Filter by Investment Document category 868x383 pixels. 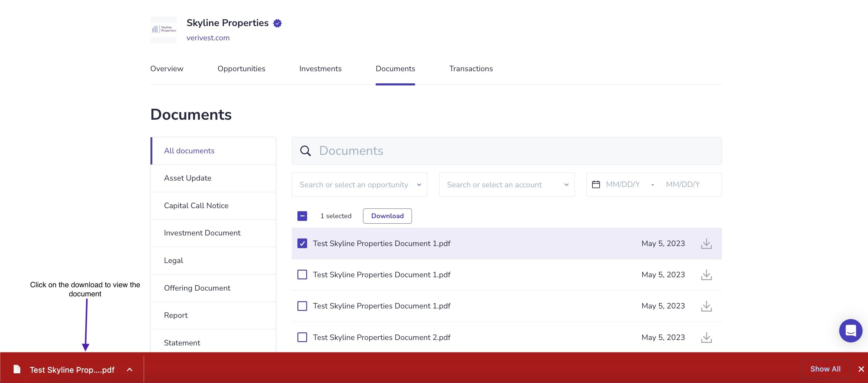click(213, 233)
